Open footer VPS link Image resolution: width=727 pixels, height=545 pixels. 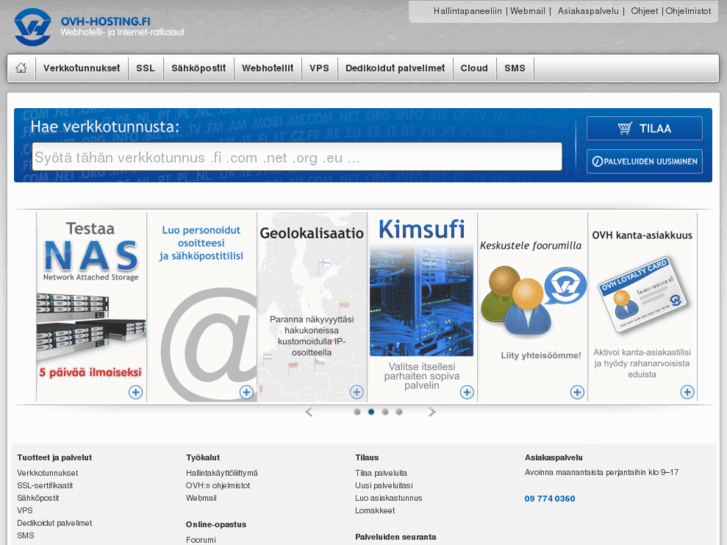pyautogui.click(x=25, y=511)
